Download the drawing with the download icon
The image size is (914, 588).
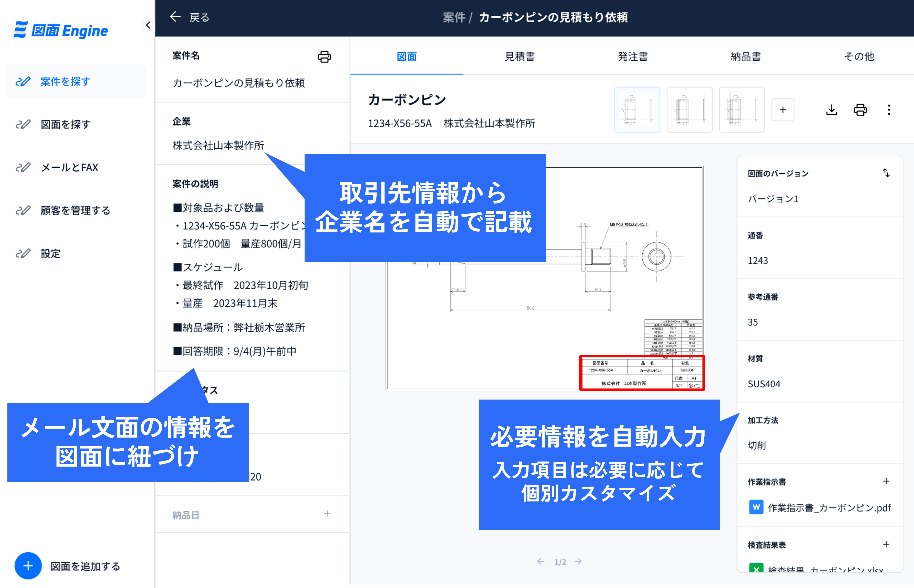831,110
